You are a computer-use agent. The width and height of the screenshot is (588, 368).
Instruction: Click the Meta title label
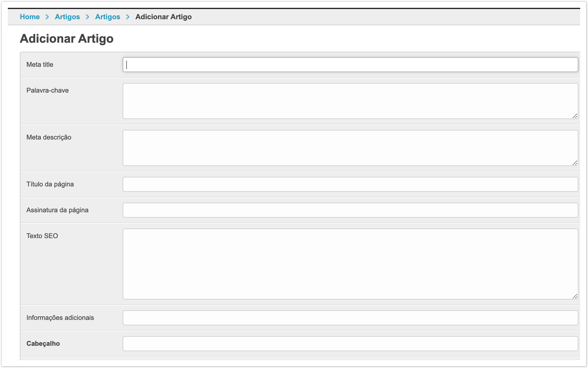click(x=40, y=65)
